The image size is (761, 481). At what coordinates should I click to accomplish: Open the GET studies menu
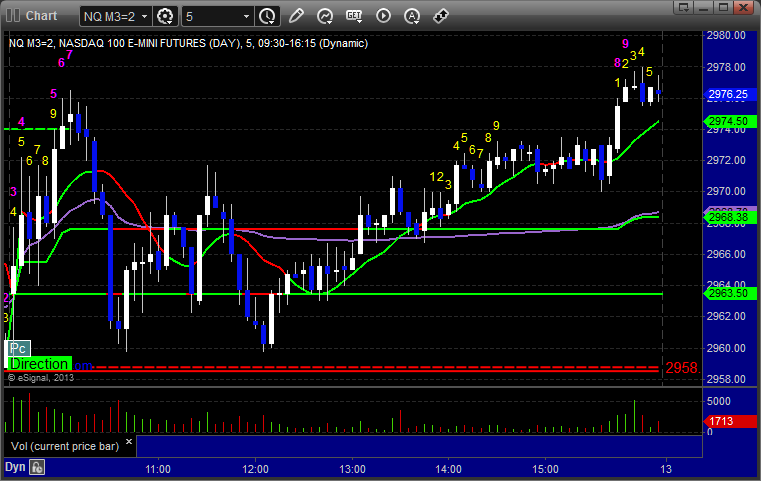coord(354,16)
